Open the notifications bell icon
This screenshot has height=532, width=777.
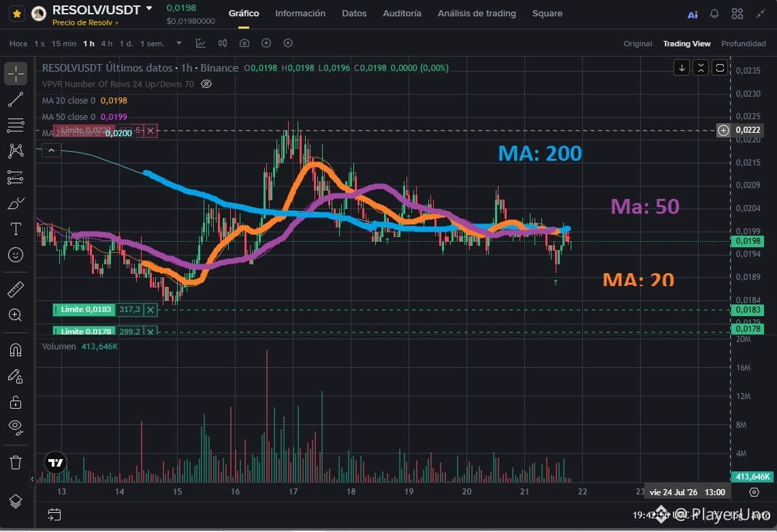714,14
